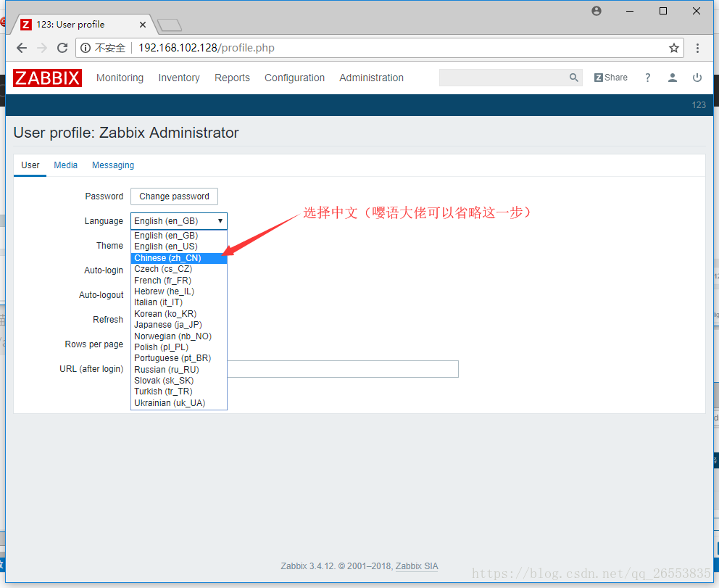Bookmark page with the star icon
The image size is (719, 588).
pyautogui.click(x=673, y=48)
